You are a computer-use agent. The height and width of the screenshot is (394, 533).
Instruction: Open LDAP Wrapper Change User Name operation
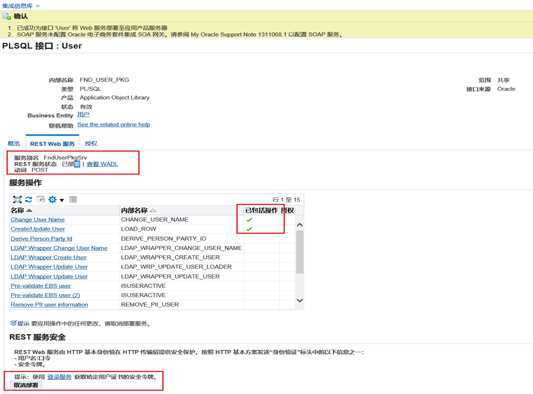tap(59, 248)
